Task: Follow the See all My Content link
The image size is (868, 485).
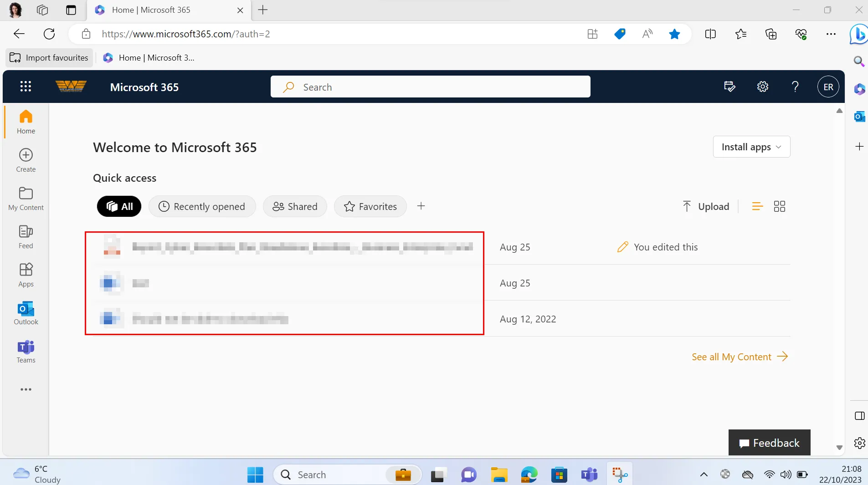Action: pyautogui.click(x=740, y=357)
